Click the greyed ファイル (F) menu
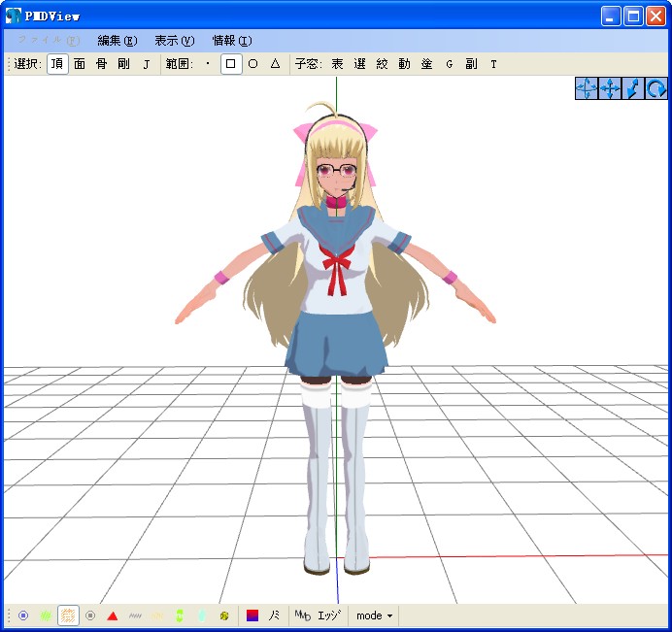The height and width of the screenshot is (632, 672). (49, 41)
